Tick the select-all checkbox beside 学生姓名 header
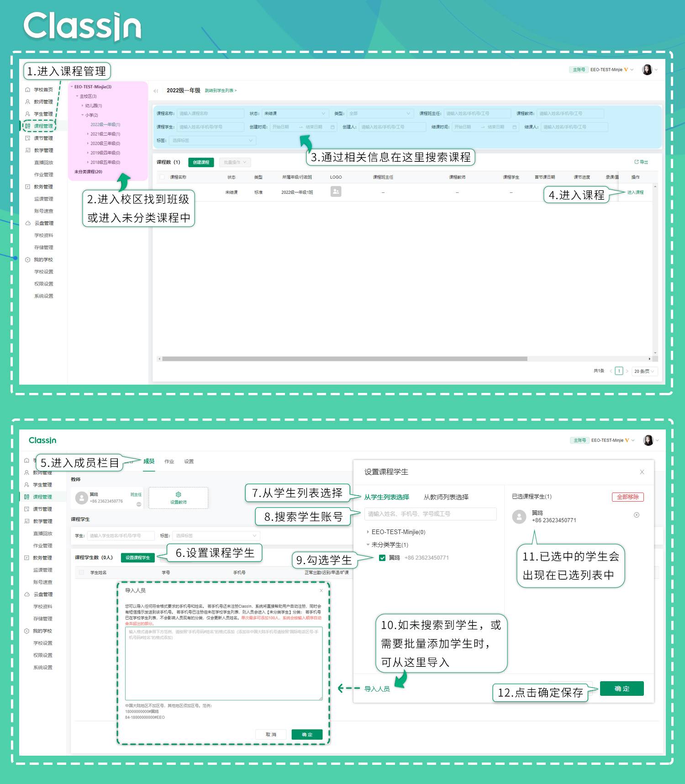 point(82,572)
